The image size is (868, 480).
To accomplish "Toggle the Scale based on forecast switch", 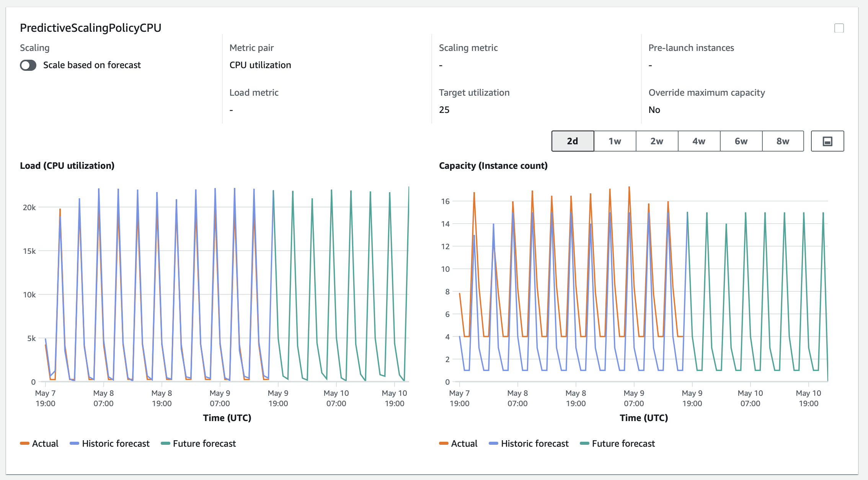I will click(x=28, y=65).
